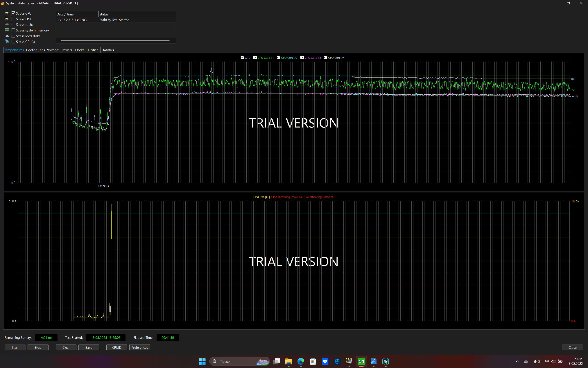Clear the graph data
Image resolution: width=588 pixels, height=368 pixels.
(x=66, y=347)
